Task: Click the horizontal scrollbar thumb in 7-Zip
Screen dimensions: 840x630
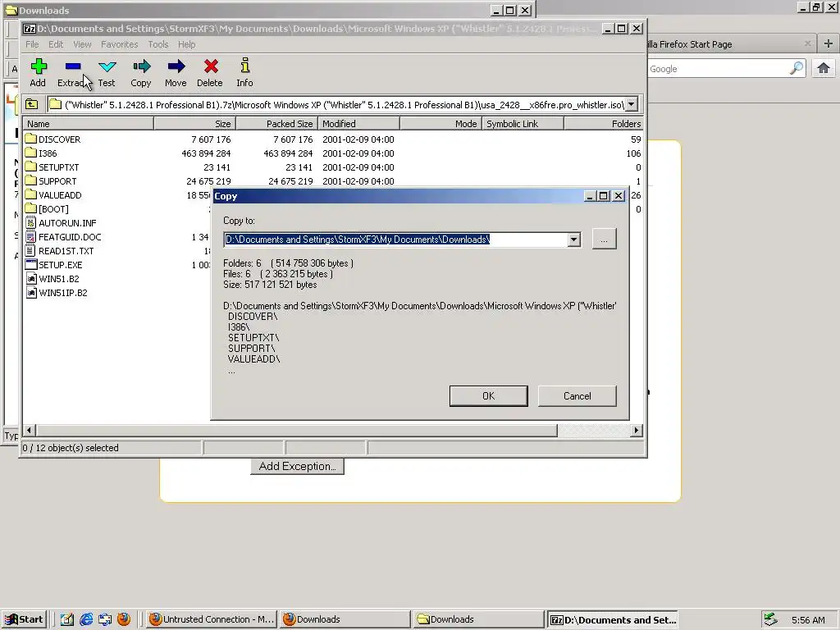Action: point(297,430)
